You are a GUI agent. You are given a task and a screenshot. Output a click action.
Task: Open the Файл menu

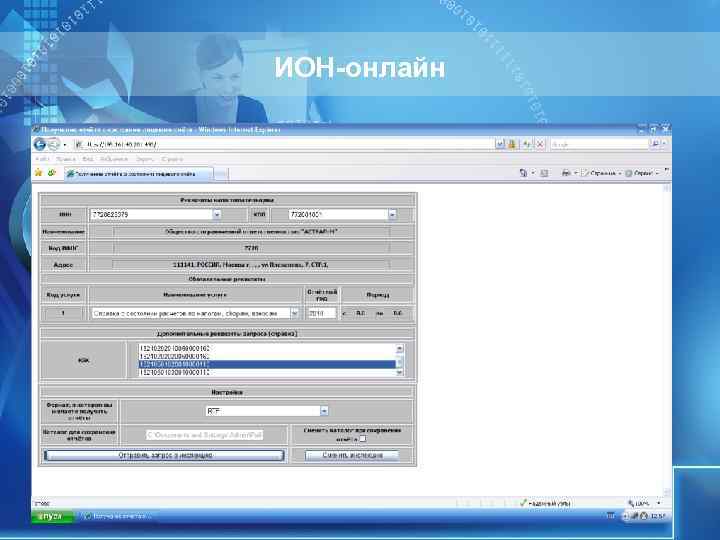(42, 159)
